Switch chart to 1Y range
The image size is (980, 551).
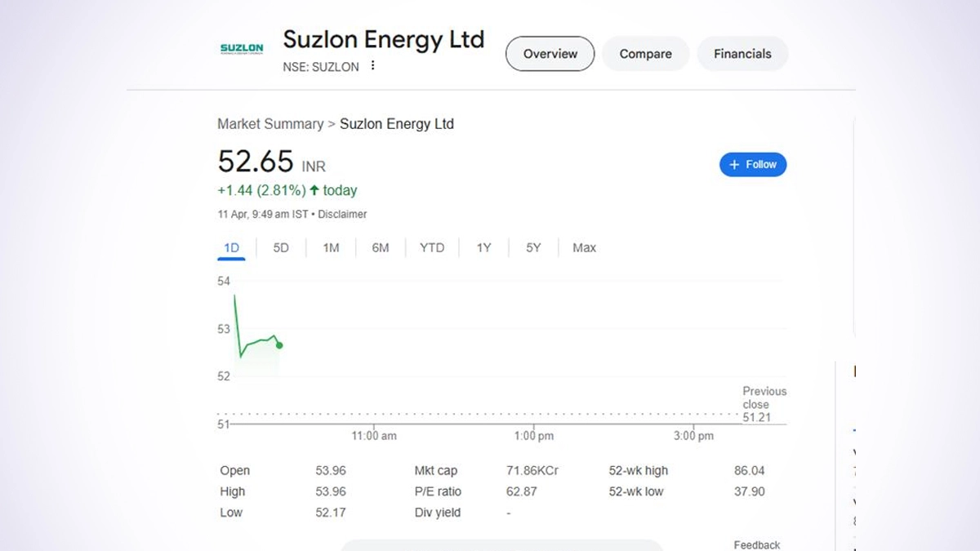point(483,247)
